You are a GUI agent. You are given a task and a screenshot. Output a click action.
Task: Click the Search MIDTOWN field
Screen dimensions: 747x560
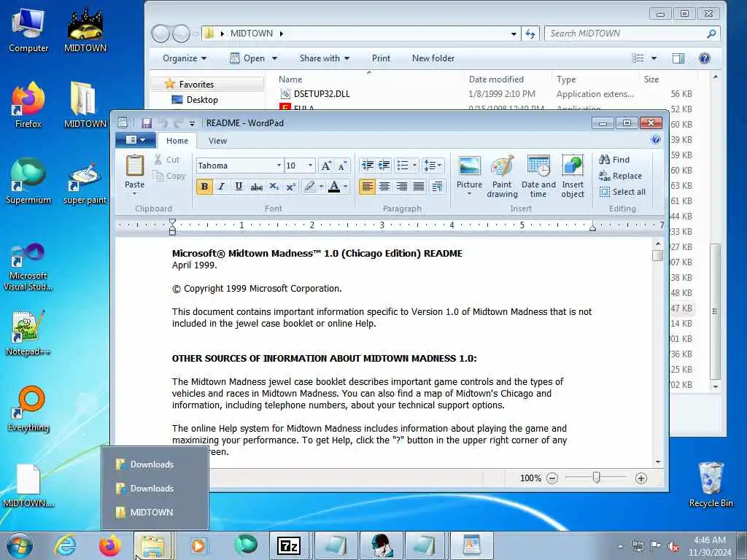(x=632, y=34)
